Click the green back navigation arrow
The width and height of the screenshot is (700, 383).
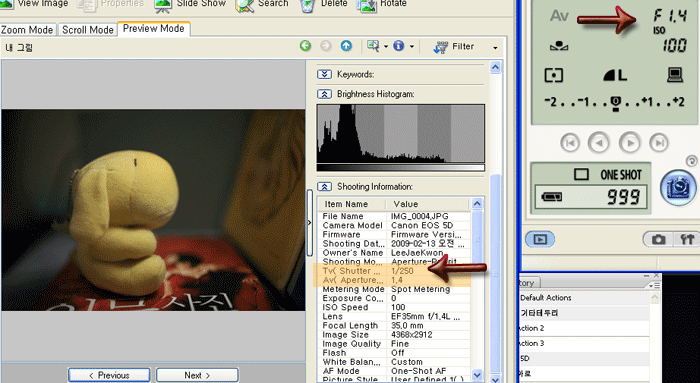(x=305, y=46)
